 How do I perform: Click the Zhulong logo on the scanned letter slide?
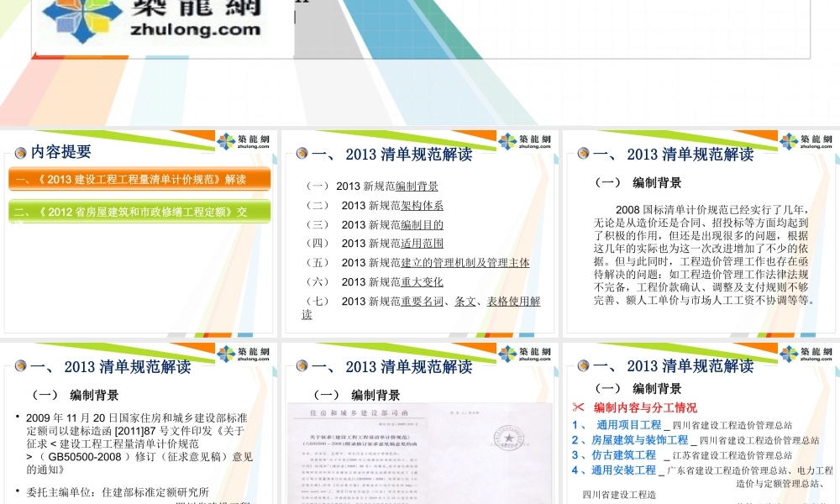click(524, 354)
